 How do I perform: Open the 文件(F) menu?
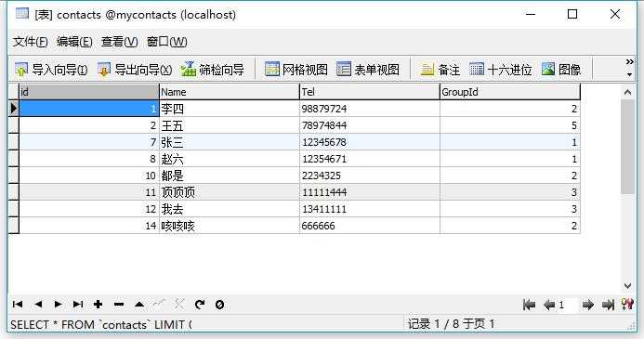(x=30, y=42)
